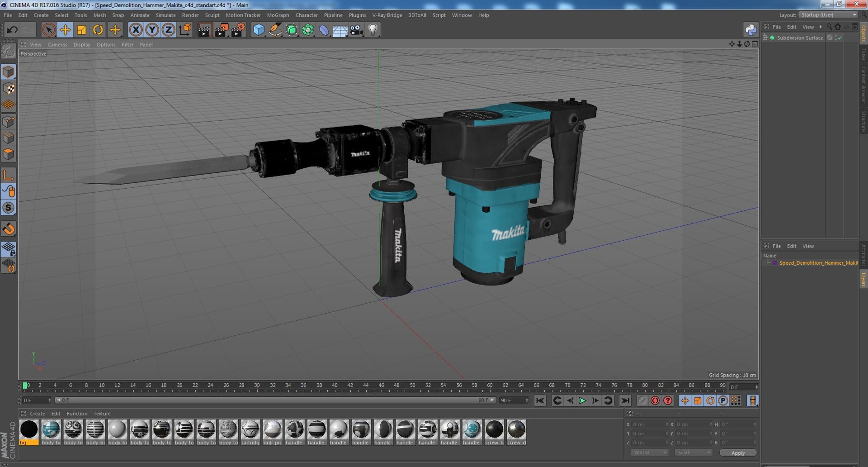Open the Sculpt menu
The image size is (868, 467).
pyautogui.click(x=212, y=15)
